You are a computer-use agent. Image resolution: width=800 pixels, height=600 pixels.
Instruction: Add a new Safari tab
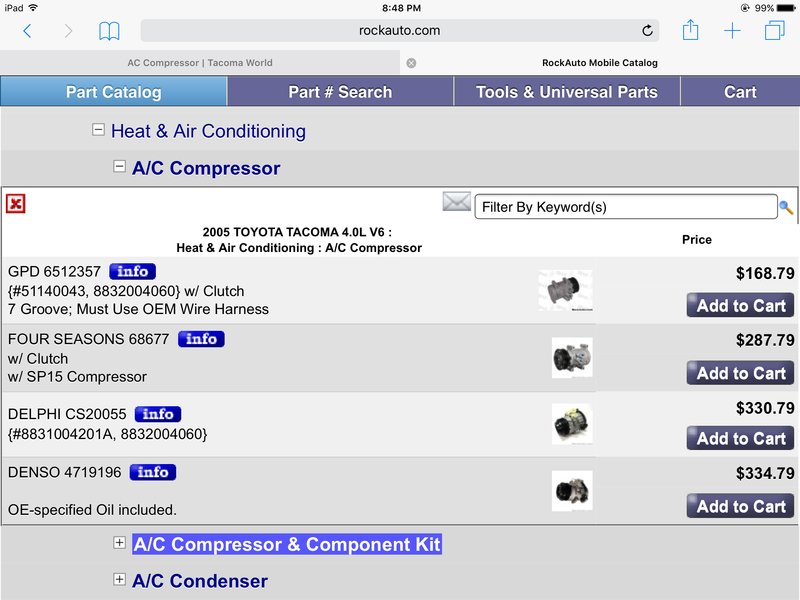pyautogui.click(x=732, y=31)
